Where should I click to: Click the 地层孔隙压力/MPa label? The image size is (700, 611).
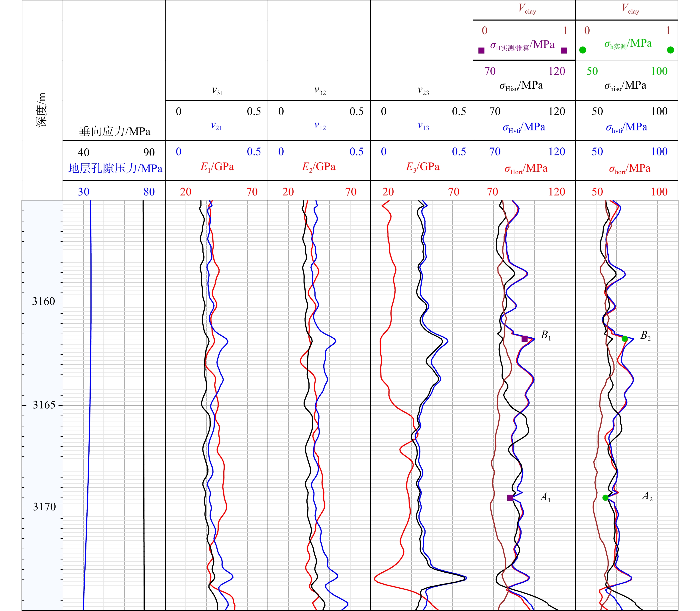[x=115, y=168]
